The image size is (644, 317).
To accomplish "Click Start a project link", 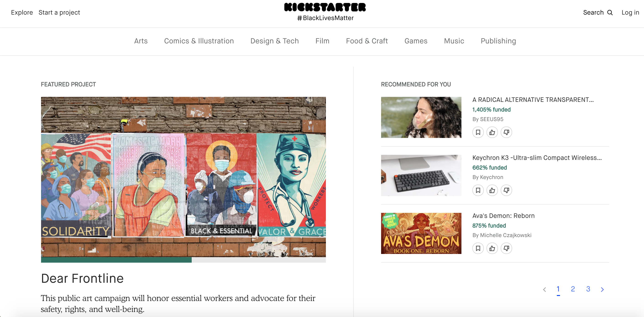I will pyautogui.click(x=59, y=13).
